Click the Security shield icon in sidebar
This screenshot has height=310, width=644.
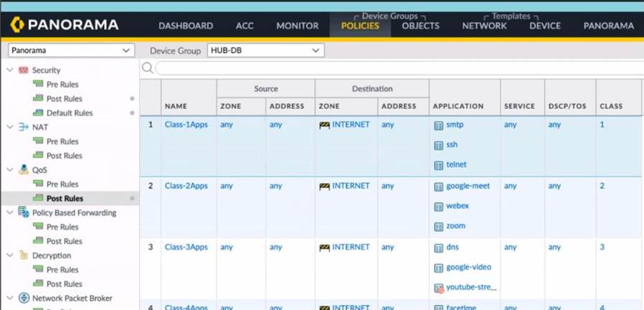click(23, 70)
